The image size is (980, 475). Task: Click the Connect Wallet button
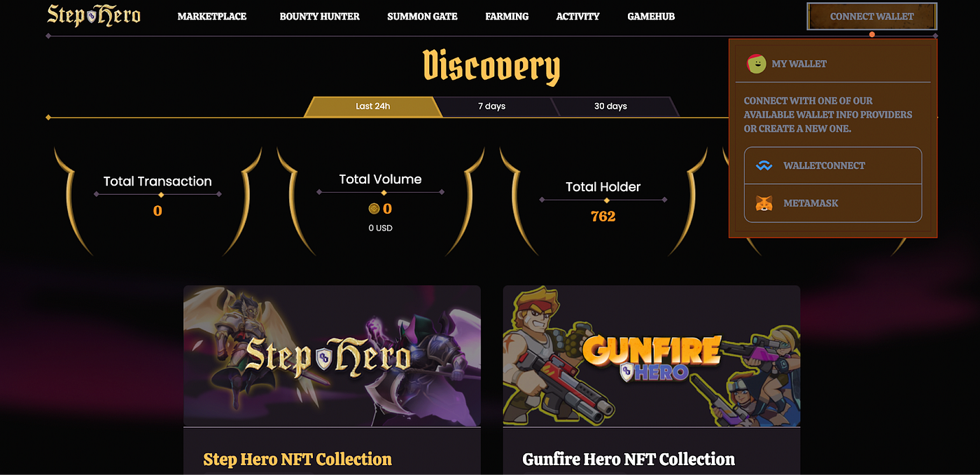tap(871, 16)
